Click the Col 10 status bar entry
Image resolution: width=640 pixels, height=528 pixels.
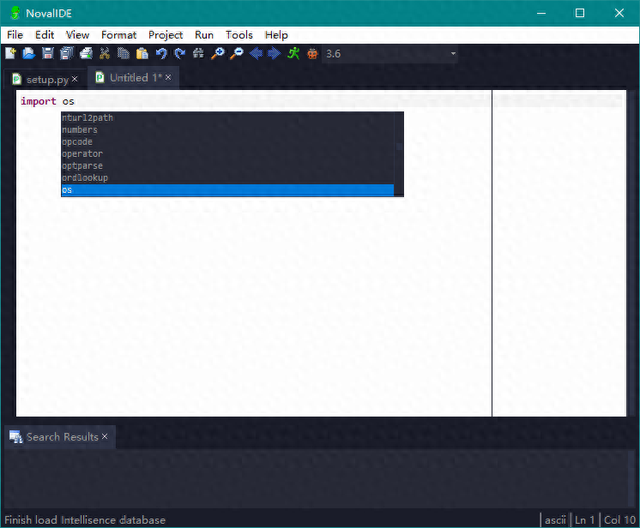click(620, 520)
